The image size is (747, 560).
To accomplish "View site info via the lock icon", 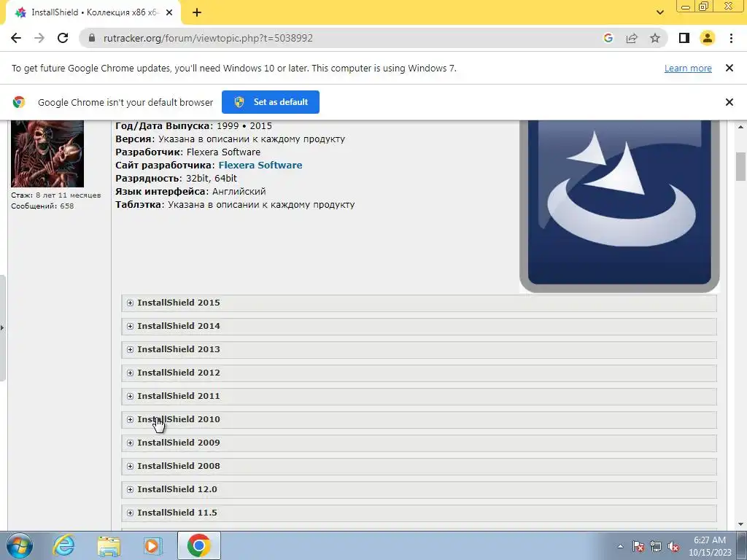I will pyautogui.click(x=92, y=38).
